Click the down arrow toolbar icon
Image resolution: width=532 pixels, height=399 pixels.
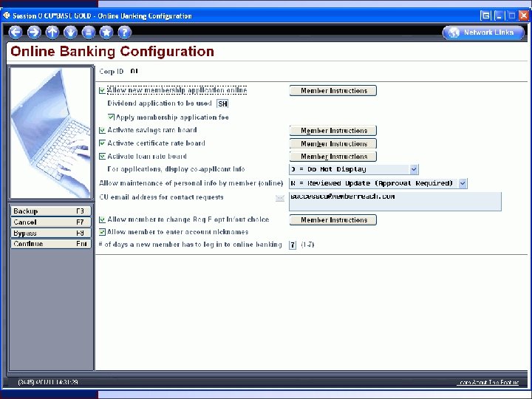[70, 33]
